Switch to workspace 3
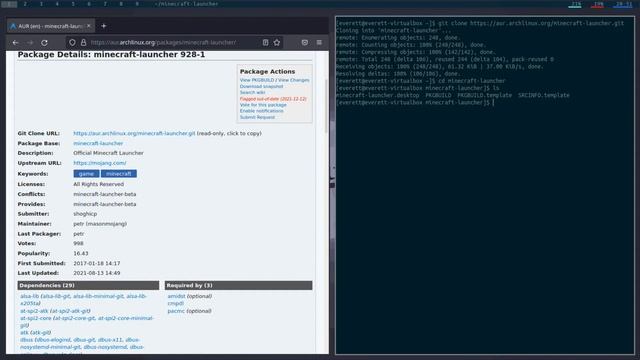Viewport: 640px width, 360px height. click(41, 4)
